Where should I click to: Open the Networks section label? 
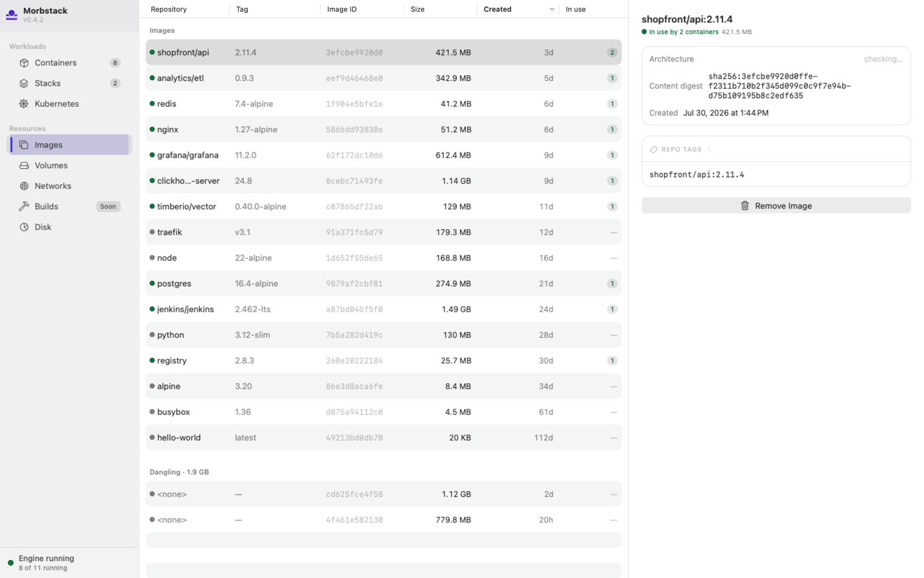click(x=53, y=186)
